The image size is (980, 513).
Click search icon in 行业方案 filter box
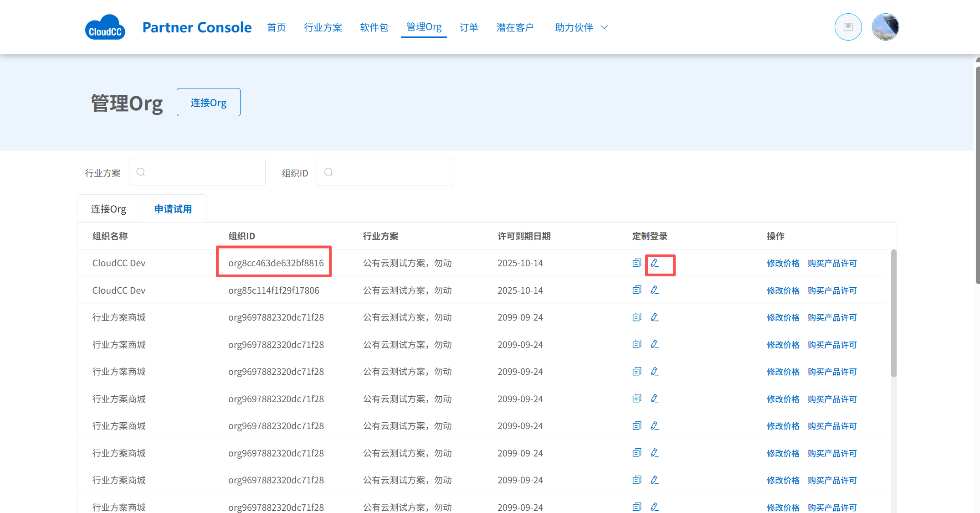pos(141,172)
